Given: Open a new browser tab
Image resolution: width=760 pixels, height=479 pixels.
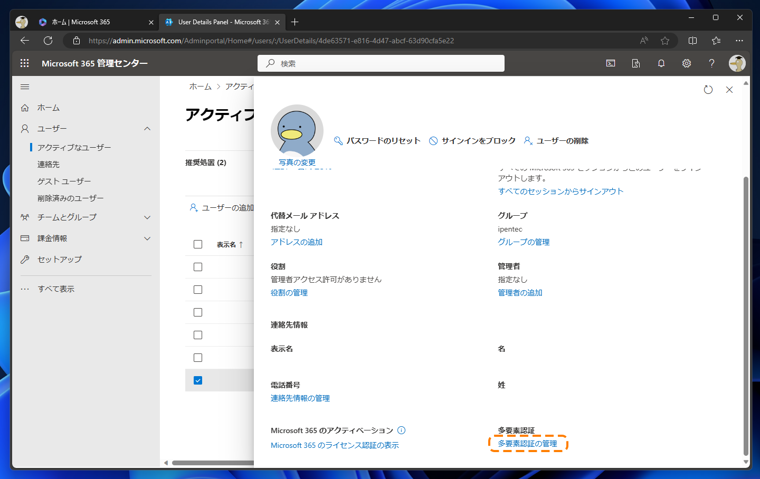Looking at the screenshot, I should [x=295, y=22].
